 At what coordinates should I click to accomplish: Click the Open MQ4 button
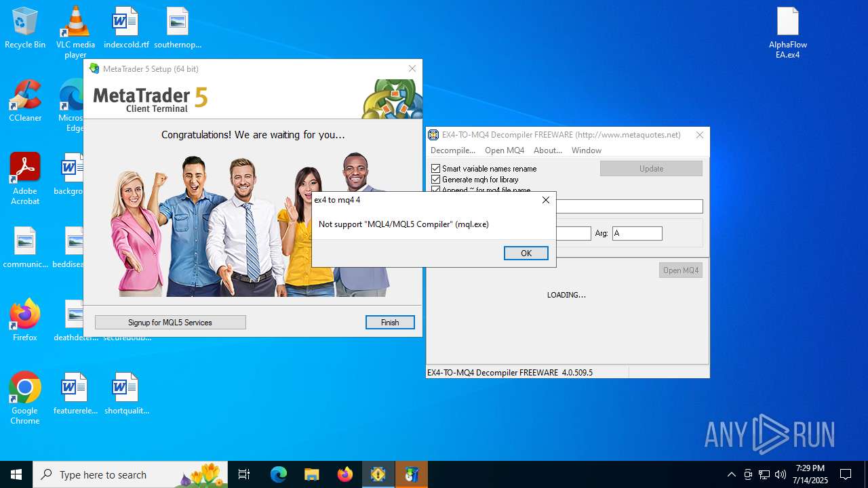point(681,270)
